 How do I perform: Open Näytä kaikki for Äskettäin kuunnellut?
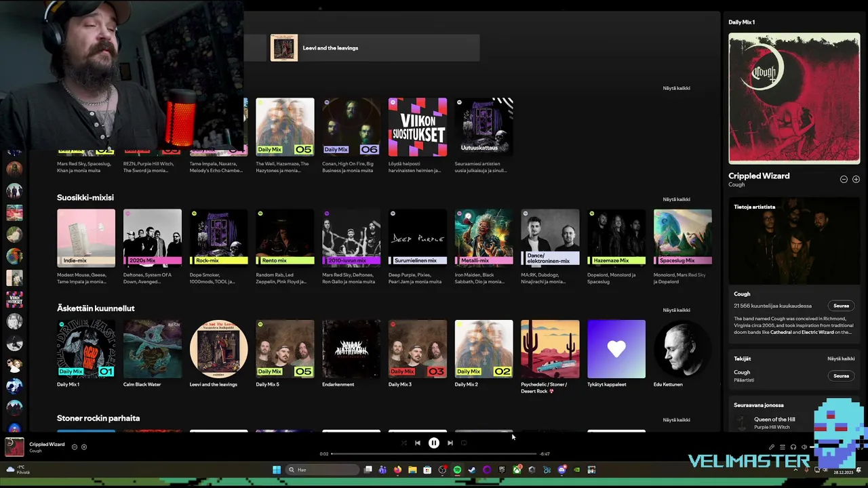(676, 310)
